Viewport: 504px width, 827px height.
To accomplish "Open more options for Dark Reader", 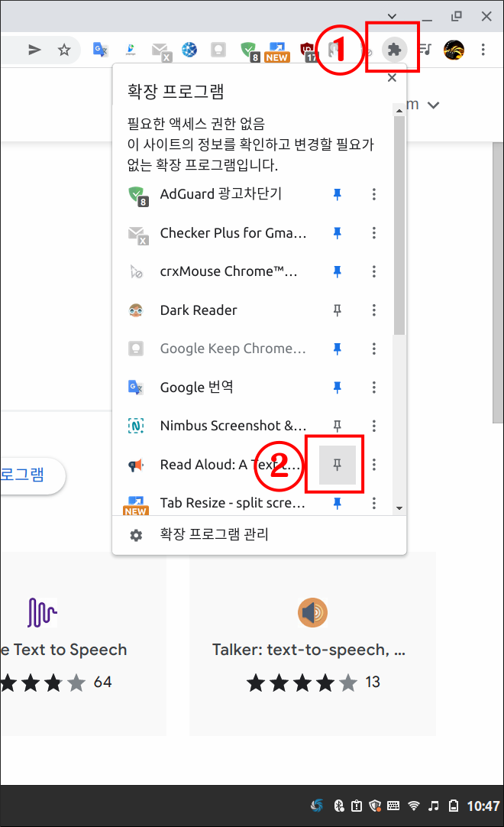I will tap(373, 310).
